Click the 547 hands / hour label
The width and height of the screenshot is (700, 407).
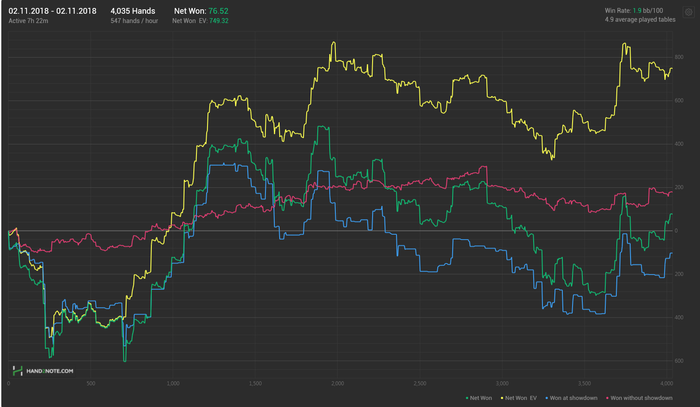[x=134, y=21]
